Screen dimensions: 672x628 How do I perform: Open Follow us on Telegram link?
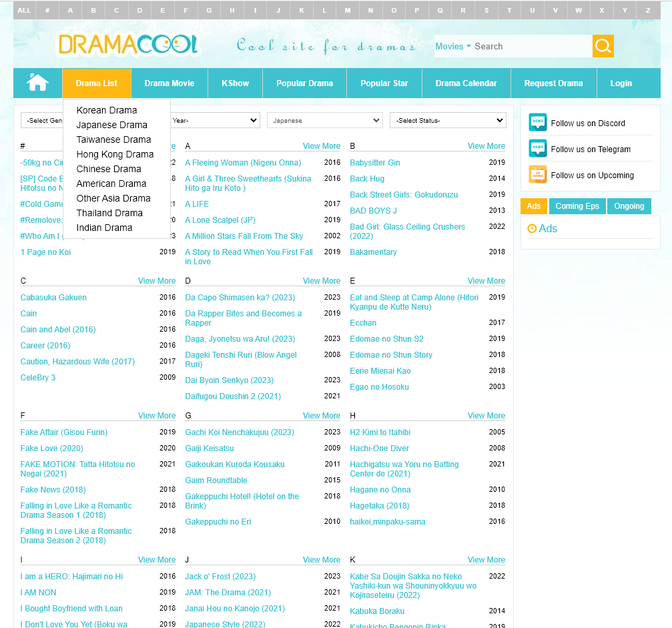tap(591, 149)
